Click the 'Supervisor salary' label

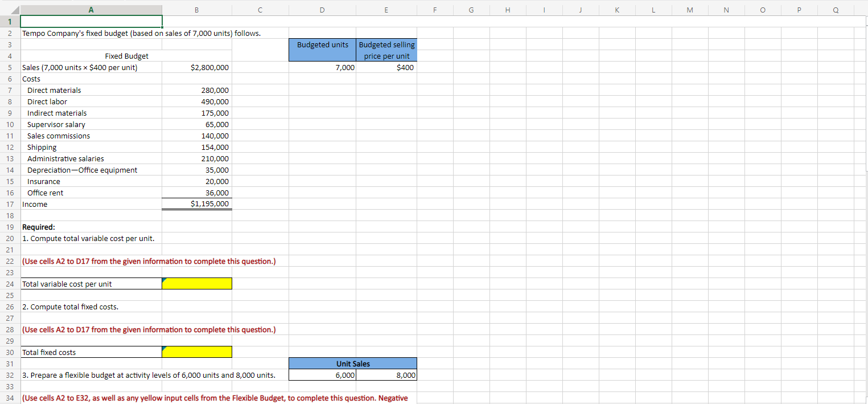point(56,124)
